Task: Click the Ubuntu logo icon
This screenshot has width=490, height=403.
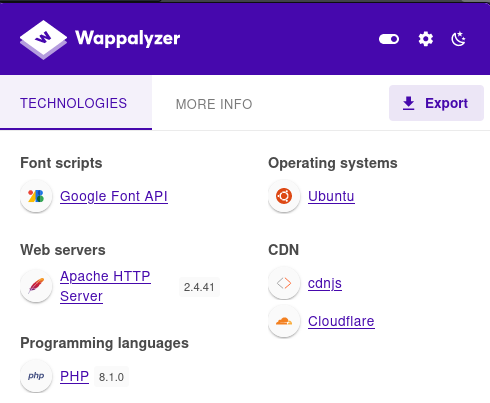Action: click(x=284, y=196)
